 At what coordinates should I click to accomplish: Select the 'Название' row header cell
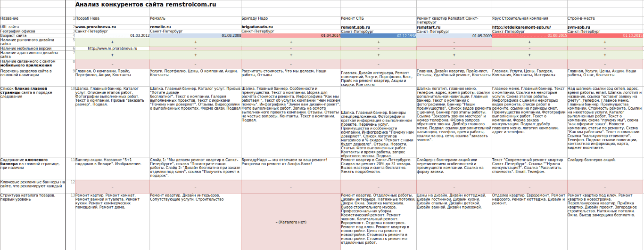pos(9,19)
